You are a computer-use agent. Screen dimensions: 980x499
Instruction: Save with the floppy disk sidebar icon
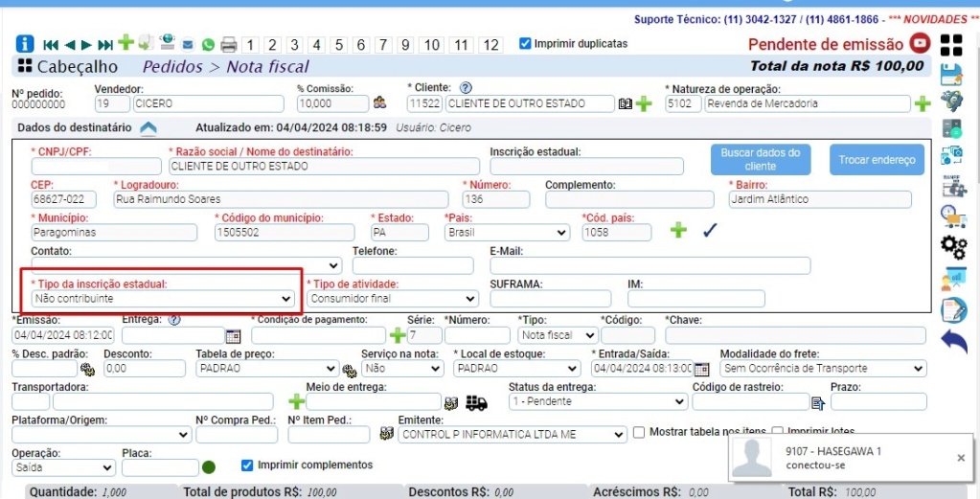[952, 75]
